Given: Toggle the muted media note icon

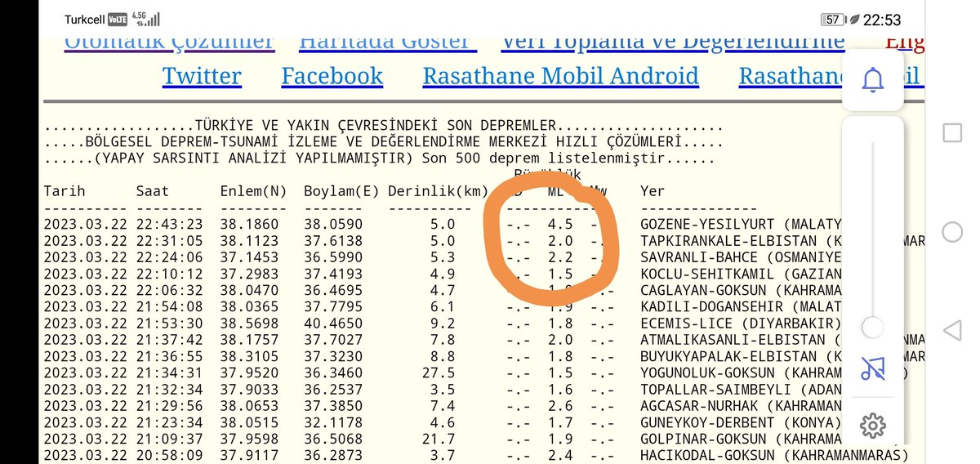Looking at the screenshot, I should pos(873,369).
